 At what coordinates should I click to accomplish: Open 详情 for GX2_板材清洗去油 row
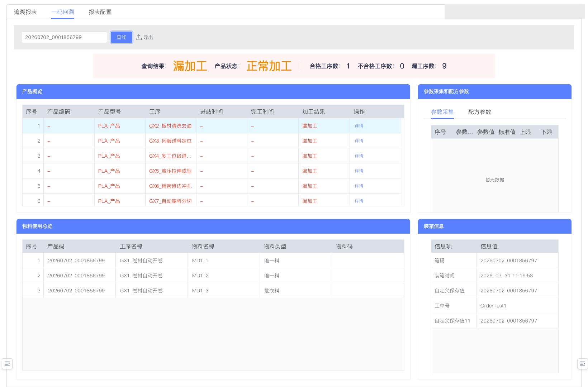(x=359, y=126)
